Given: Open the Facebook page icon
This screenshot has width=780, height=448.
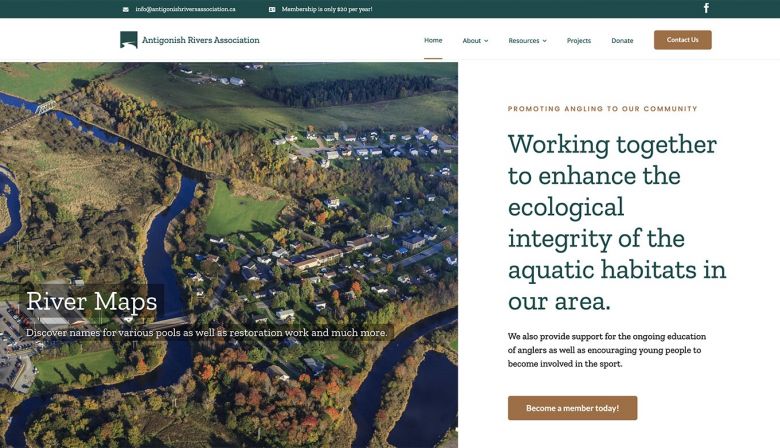Looking at the screenshot, I should pyautogui.click(x=706, y=8).
